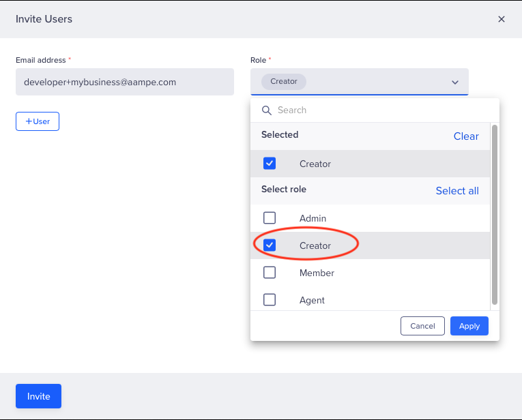This screenshot has width=522, height=420.
Task: Apply the selected roles
Action: [469, 326]
